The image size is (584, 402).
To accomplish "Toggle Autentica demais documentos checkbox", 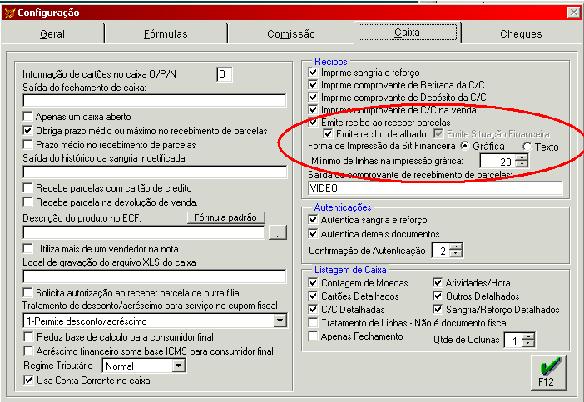I will (x=313, y=234).
